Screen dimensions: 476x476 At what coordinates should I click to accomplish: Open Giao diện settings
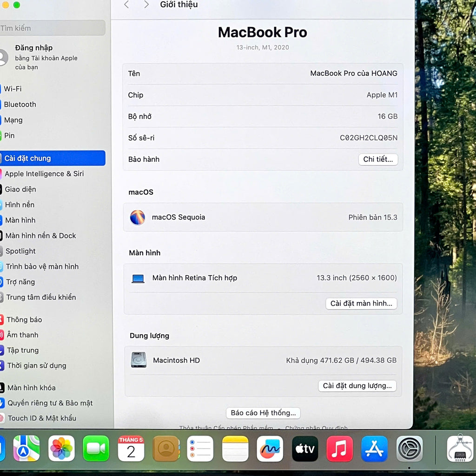(x=52, y=189)
